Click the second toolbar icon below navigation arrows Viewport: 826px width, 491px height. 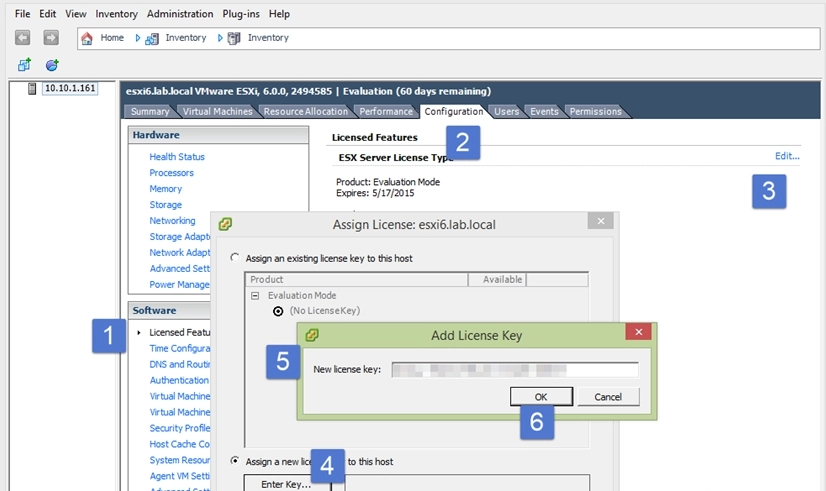[x=52, y=65]
